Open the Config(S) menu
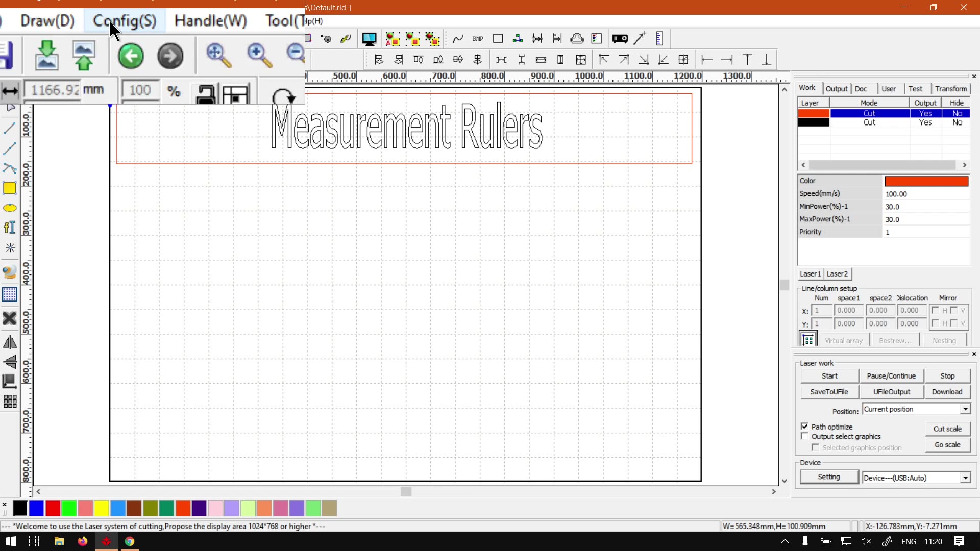Screen dimensions: 980x551 [x=125, y=21]
